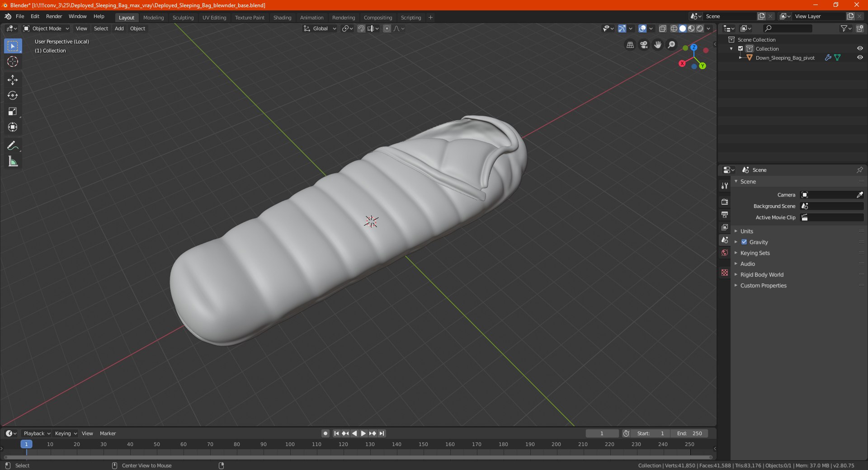Select the Annotate tool
Viewport: 868px width, 470px height.
13,146
